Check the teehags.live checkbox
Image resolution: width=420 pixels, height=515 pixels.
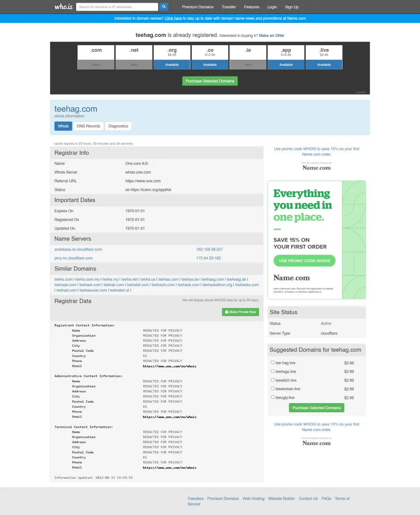pyautogui.click(x=273, y=371)
